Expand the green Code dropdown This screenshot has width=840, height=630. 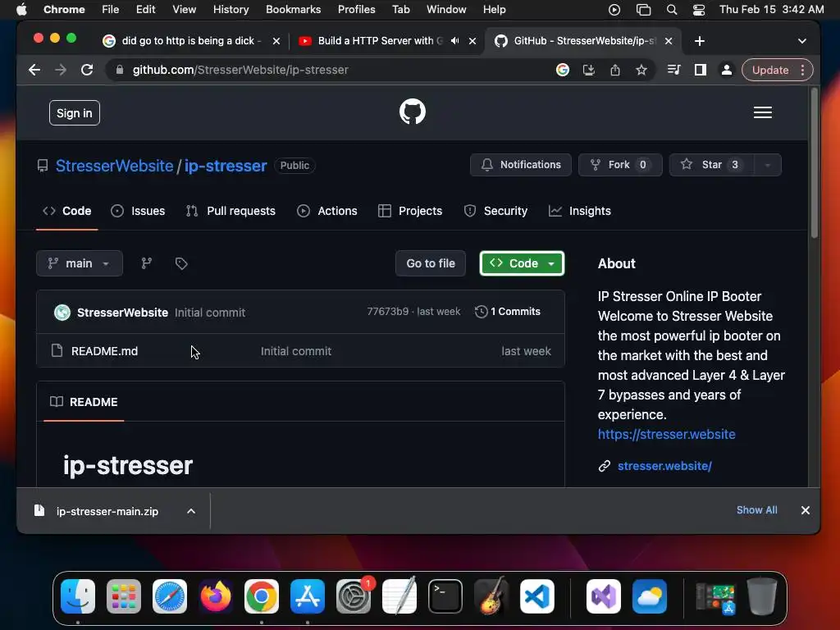click(522, 263)
